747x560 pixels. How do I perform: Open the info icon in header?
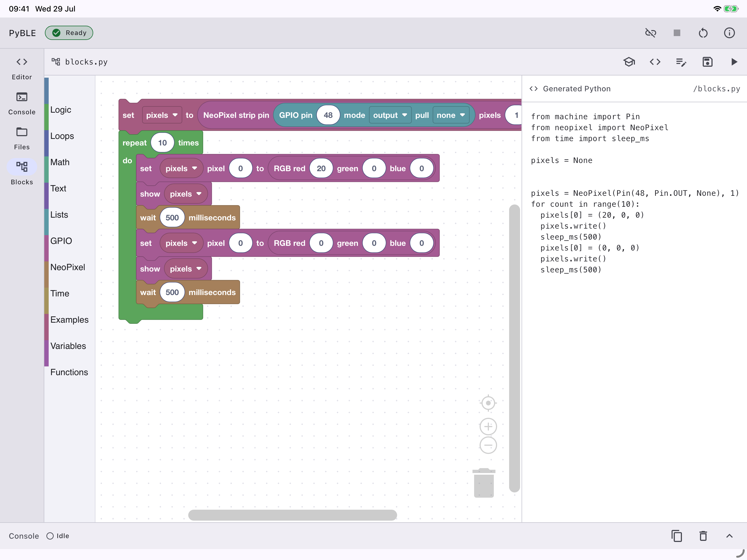pyautogui.click(x=730, y=33)
